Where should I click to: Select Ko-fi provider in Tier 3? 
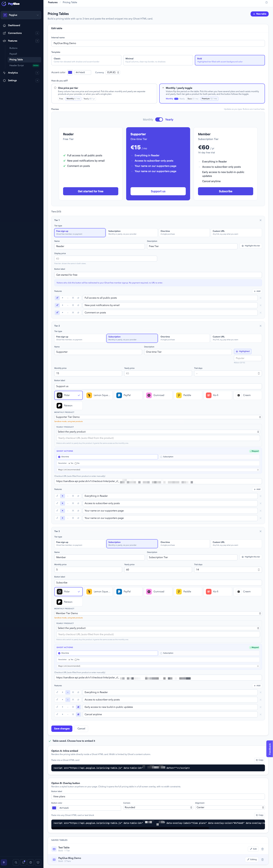coord(218,591)
